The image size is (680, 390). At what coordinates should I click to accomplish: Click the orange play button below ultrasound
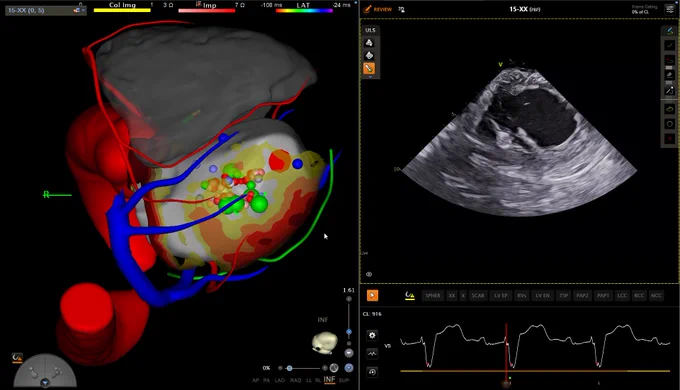pyautogui.click(x=372, y=295)
